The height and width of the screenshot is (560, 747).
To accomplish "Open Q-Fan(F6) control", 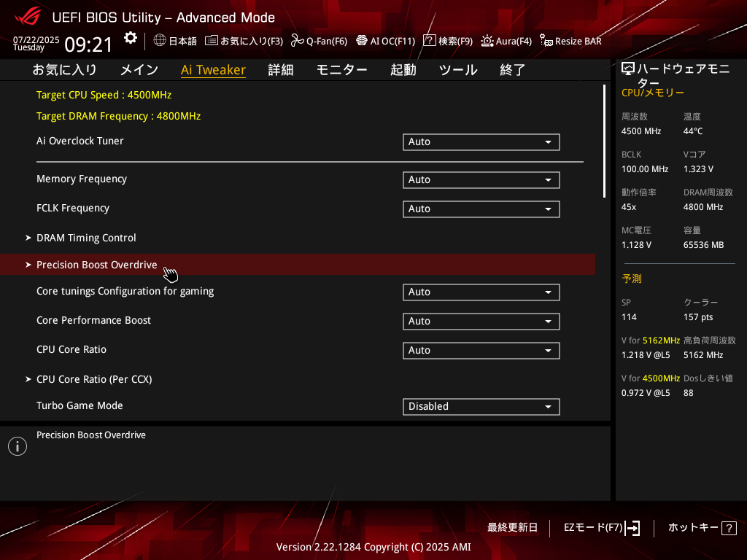I will (x=320, y=41).
